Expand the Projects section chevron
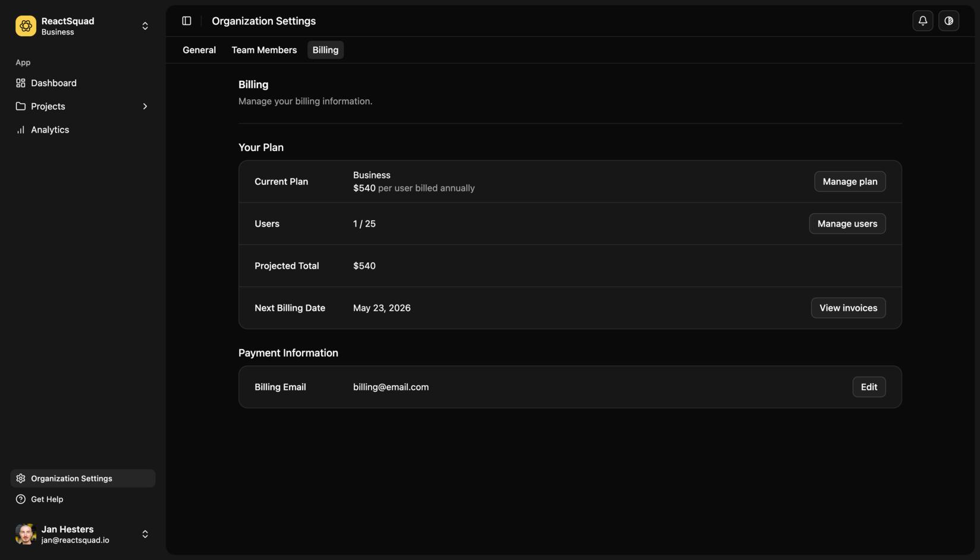The image size is (980, 560). [x=145, y=106]
